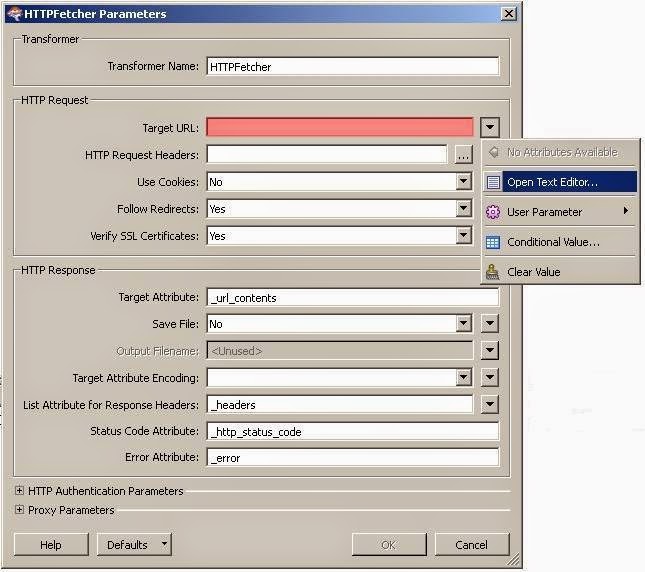Click the Transformer Name input field
Viewport: 645px width, 572px height.
click(353, 67)
